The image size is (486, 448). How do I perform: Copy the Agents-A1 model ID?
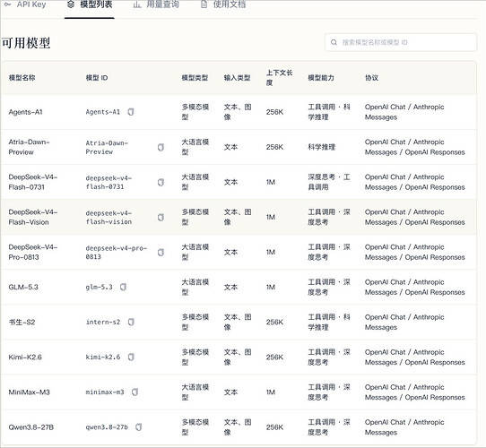[x=131, y=112]
